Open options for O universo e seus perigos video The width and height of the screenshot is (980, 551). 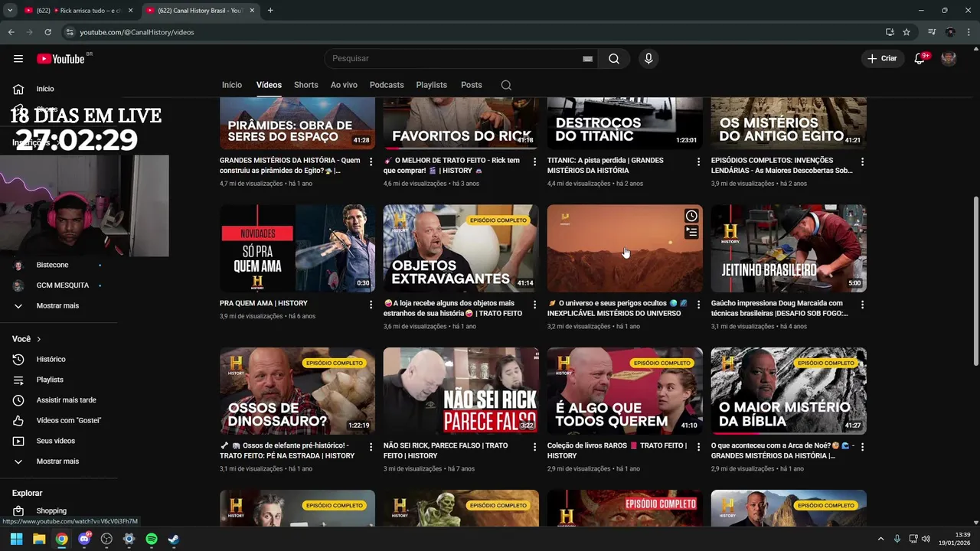pos(698,305)
